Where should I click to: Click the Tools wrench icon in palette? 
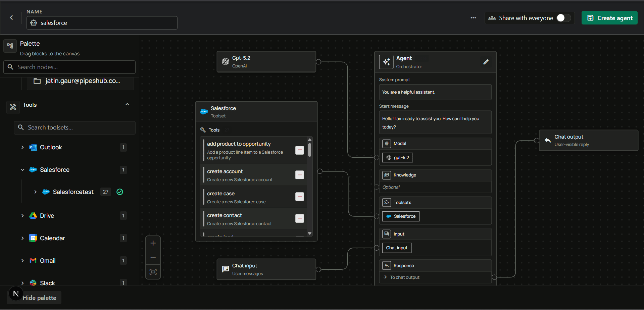(13, 107)
